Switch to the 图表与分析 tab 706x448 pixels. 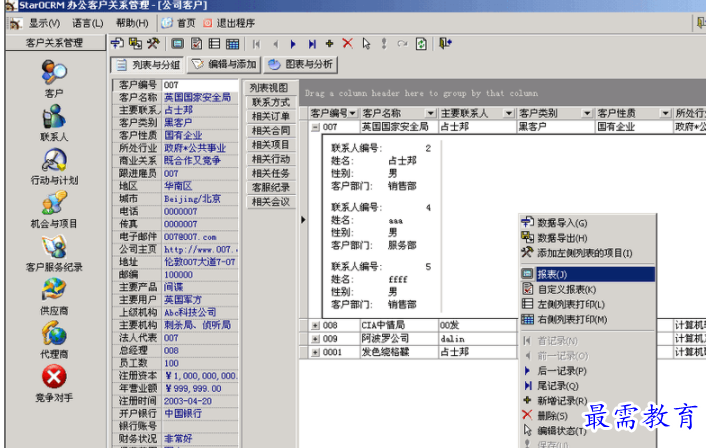pos(302,65)
